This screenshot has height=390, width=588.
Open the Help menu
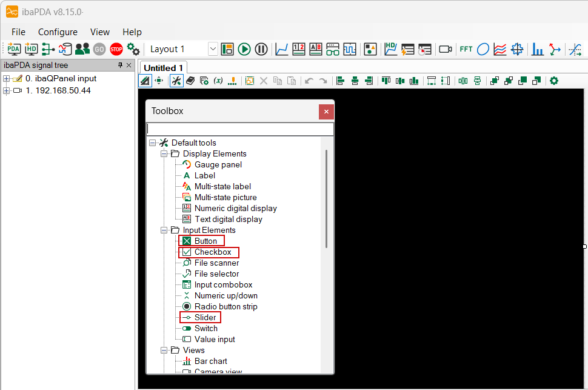(132, 32)
